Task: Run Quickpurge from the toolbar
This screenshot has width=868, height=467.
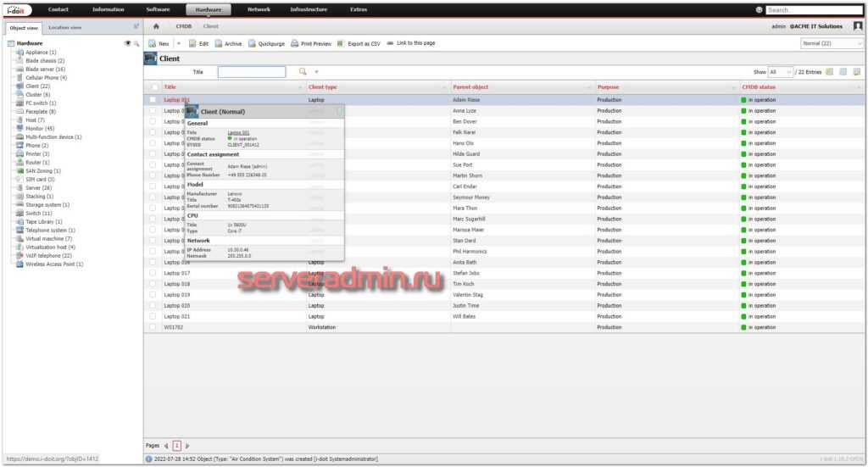Action: [x=266, y=43]
